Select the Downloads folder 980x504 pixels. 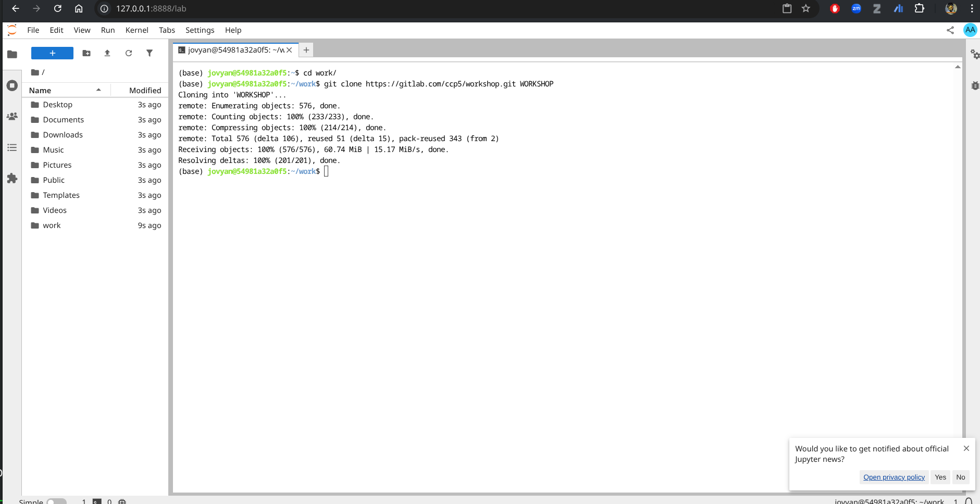pos(95,135)
